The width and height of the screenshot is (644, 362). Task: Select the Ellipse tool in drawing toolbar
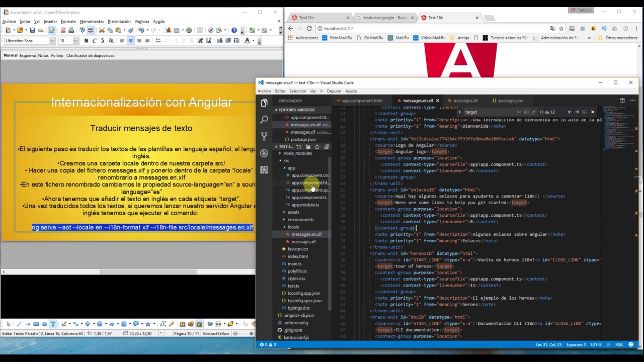(44, 324)
